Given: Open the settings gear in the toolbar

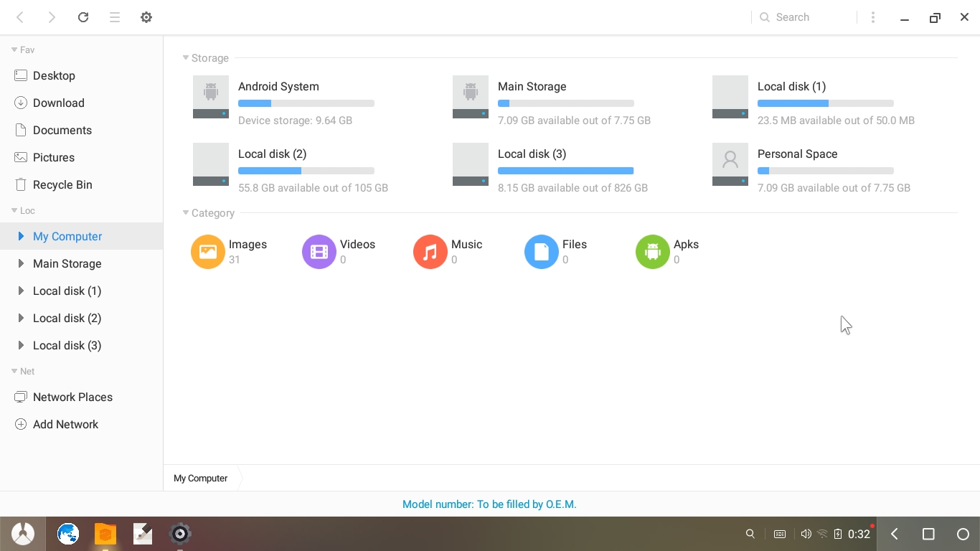Looking at the screenshot, I should point(146,17).
